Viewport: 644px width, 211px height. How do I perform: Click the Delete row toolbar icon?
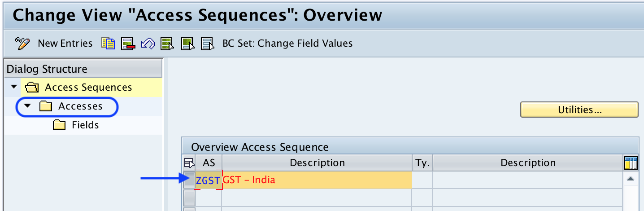pos(128,44)
